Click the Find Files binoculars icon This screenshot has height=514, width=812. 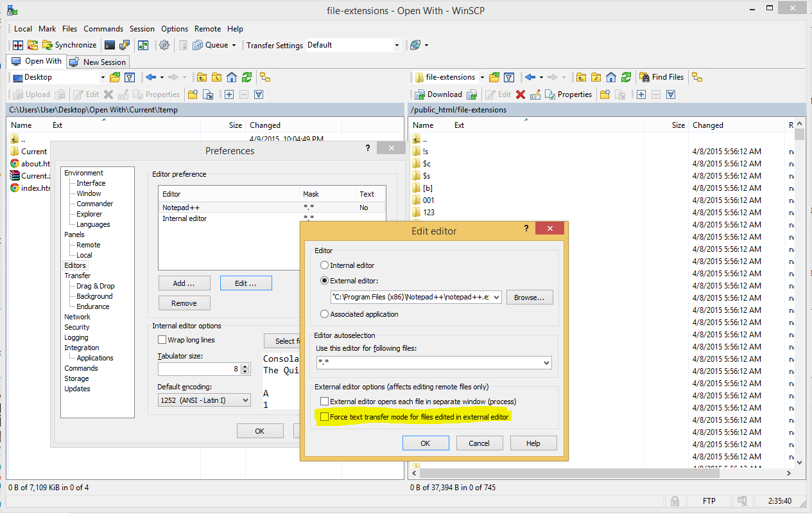tap(645, 77)
